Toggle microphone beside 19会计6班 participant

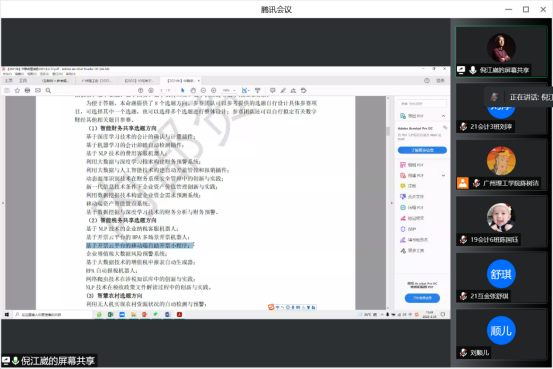(x=463, y=240)
